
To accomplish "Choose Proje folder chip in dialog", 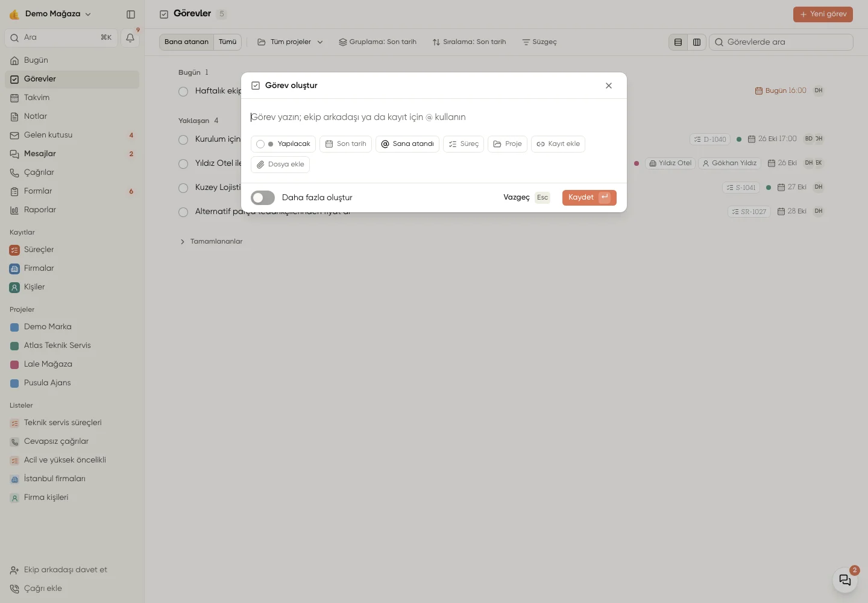I will click(x=508, y=144).
